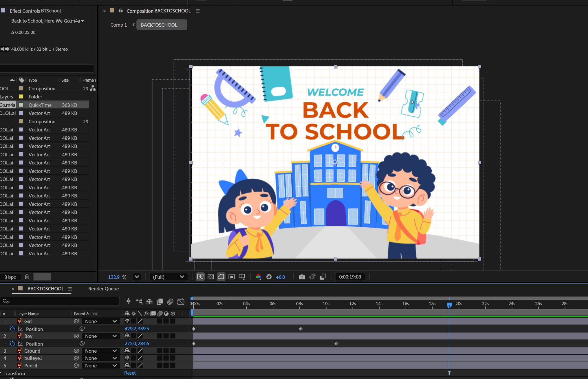
Task: Click the trash delete icon in Project panel
Action: pos(27,277)
